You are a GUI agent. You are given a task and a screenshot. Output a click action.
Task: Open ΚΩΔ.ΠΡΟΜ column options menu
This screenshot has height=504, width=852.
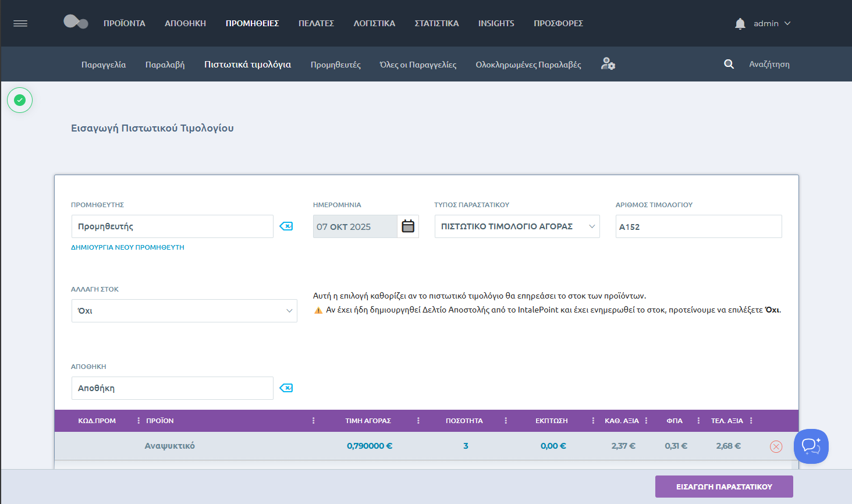139,420
